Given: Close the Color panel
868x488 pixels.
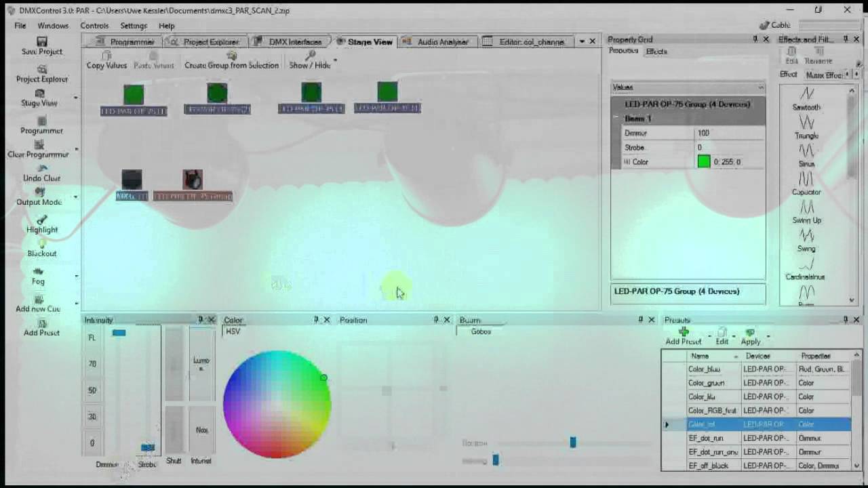Looking at the screenshot, I should pyautogui.click(x=327, y=320).
